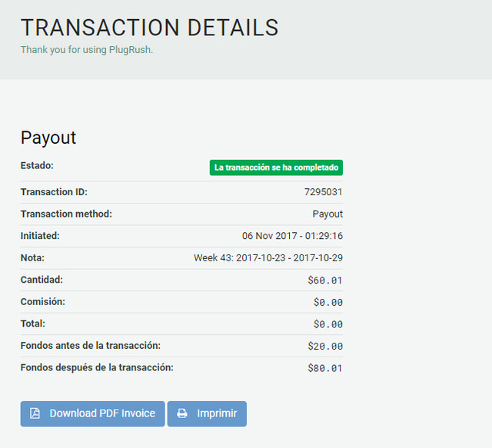Click the funds before transaction amount $20.00

325,346
